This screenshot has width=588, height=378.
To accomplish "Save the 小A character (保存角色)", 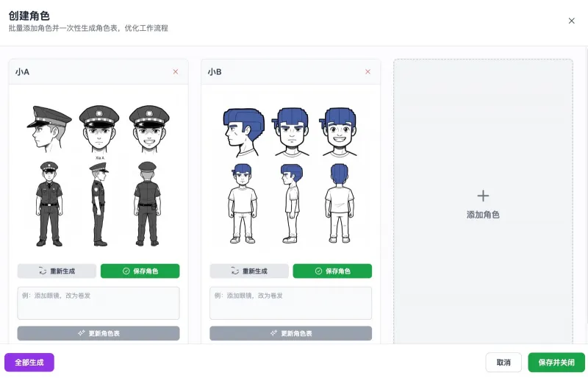I will click(140, 271).
